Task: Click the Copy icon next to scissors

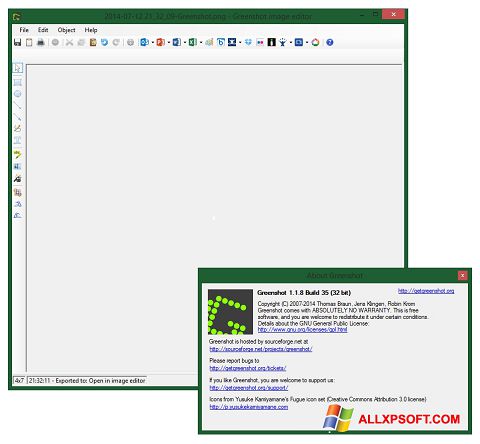Action: pos(81,42)
